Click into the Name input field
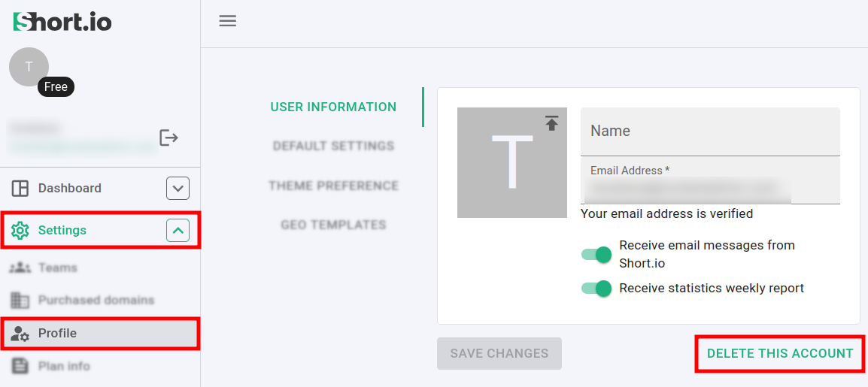The image size is (868, 387). (710, 132)
